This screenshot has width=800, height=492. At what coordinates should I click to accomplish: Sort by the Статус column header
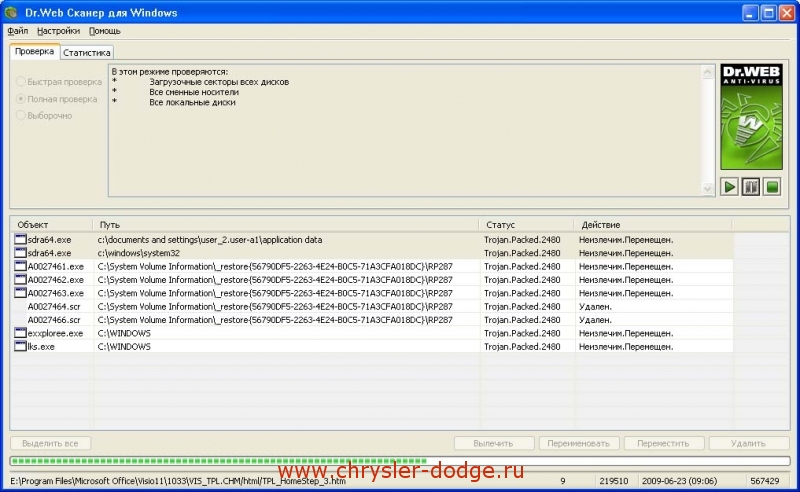pos(527,225)
